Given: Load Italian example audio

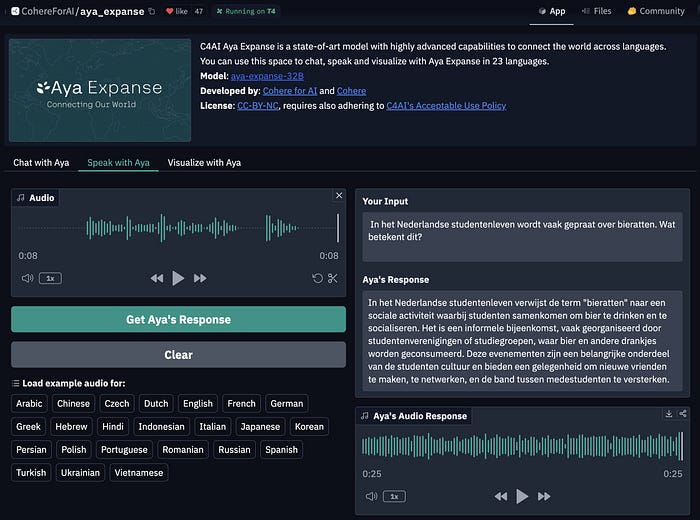Looking at the screenshot, I should pos(212,426).
